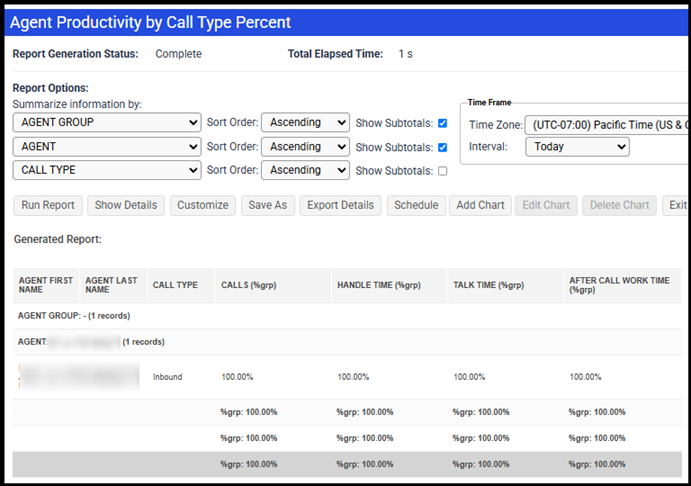Select the TALK TIME (%grp) column header
The height and width of the screenshot is (486, 691).
[x=505, y=286]
